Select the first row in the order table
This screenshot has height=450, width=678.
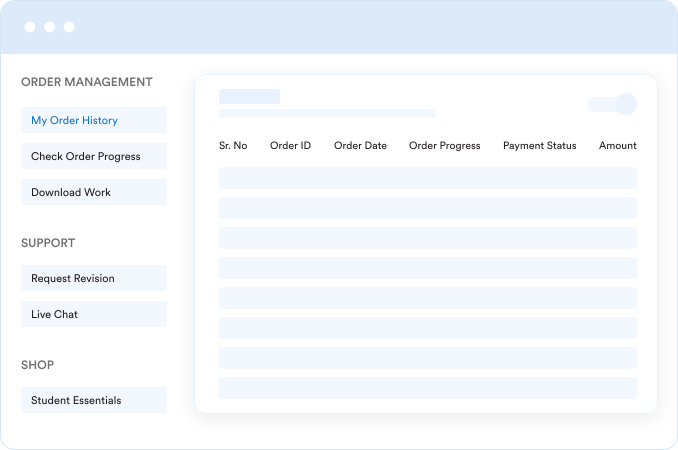pyautogui.click(x=427, y=178)
